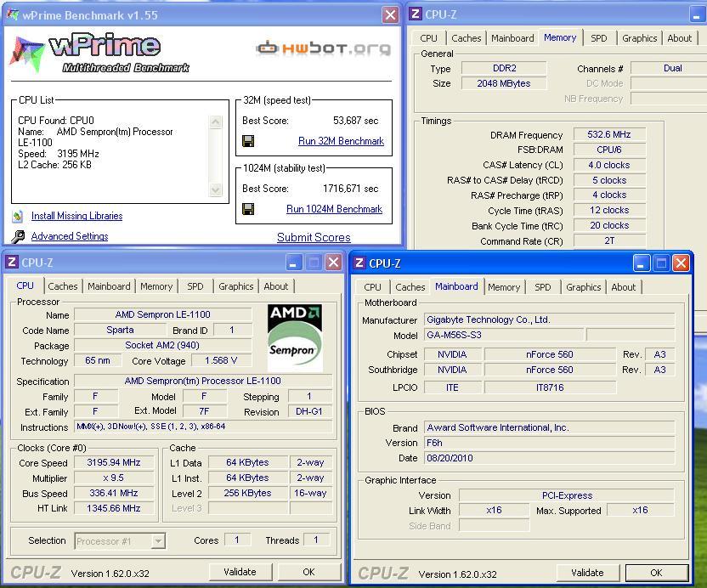Image resolution: width=707 pixels, height=588 pixels.
Task: Minimize the CPU tab CPU-Z window
Action: pos(294,263)
